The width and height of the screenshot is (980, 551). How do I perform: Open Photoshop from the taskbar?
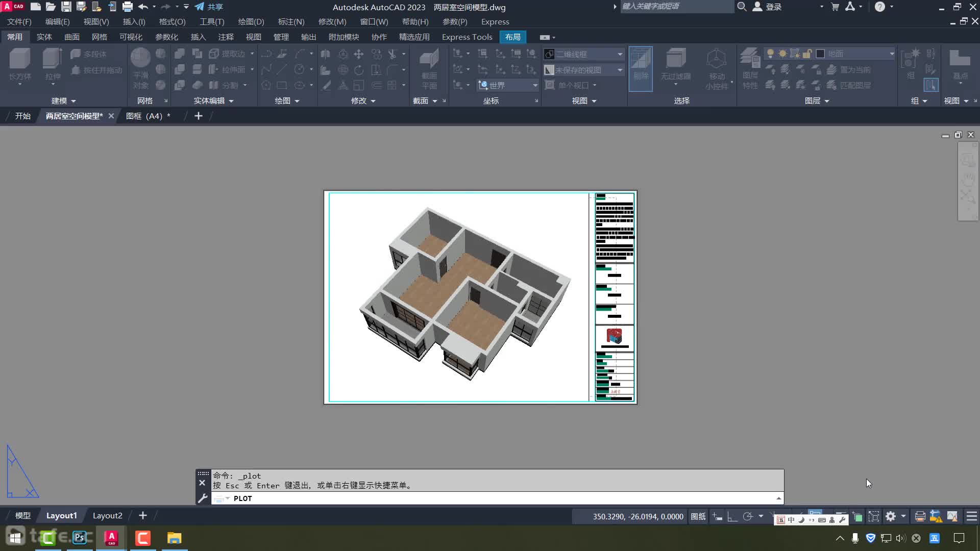click(x=80, y=538)
